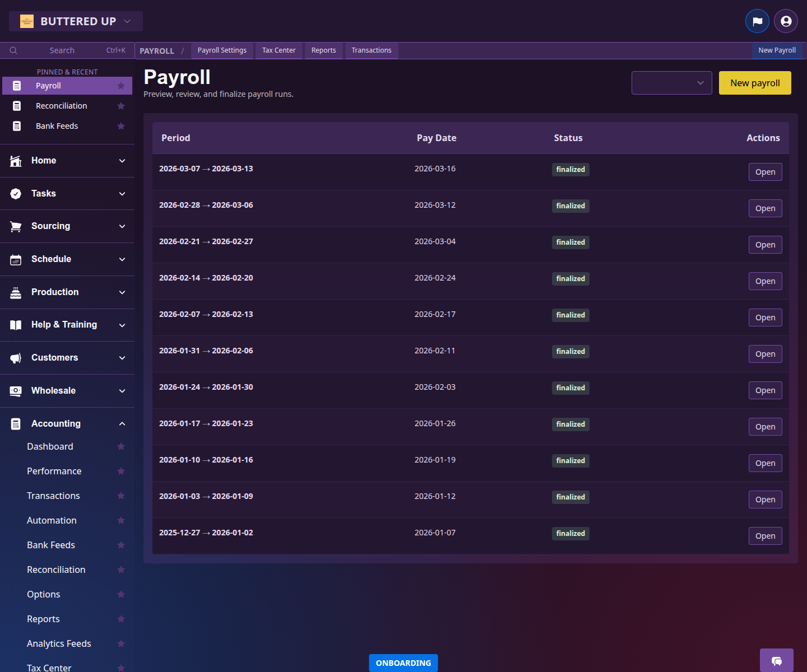
Task: Switch to the Tax Center tab
Action: click(279, 50)
